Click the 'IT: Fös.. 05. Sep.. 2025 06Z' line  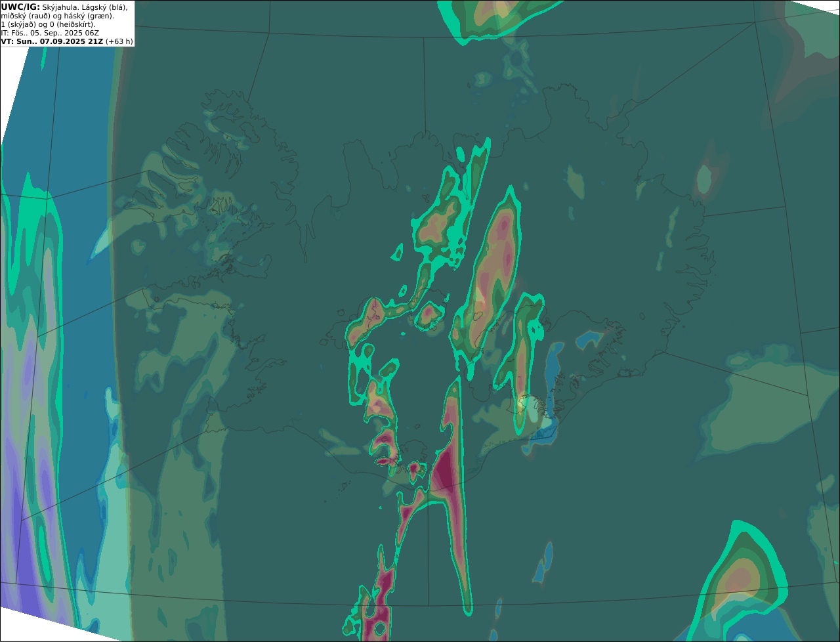tap(51, 33)
